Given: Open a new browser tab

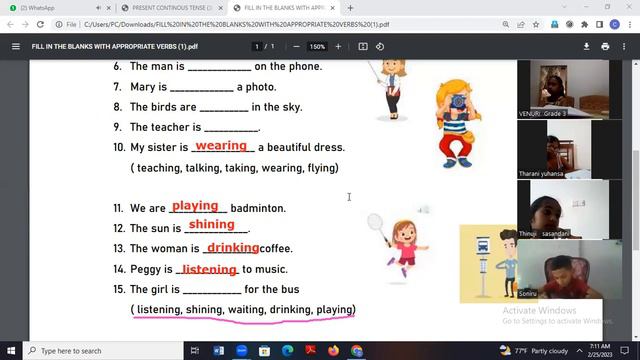Looking at the screenshot, I should [x=350, y=8].
